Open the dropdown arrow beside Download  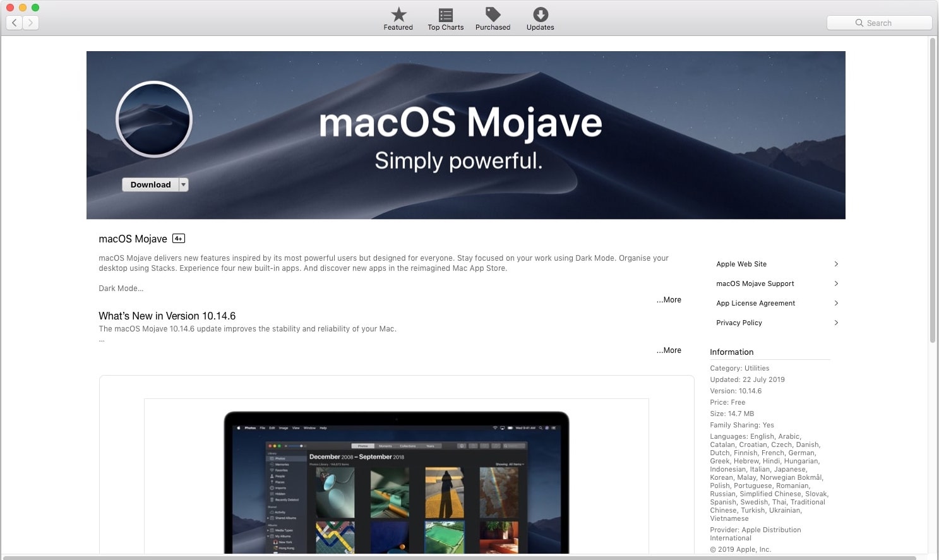(184, 184)
